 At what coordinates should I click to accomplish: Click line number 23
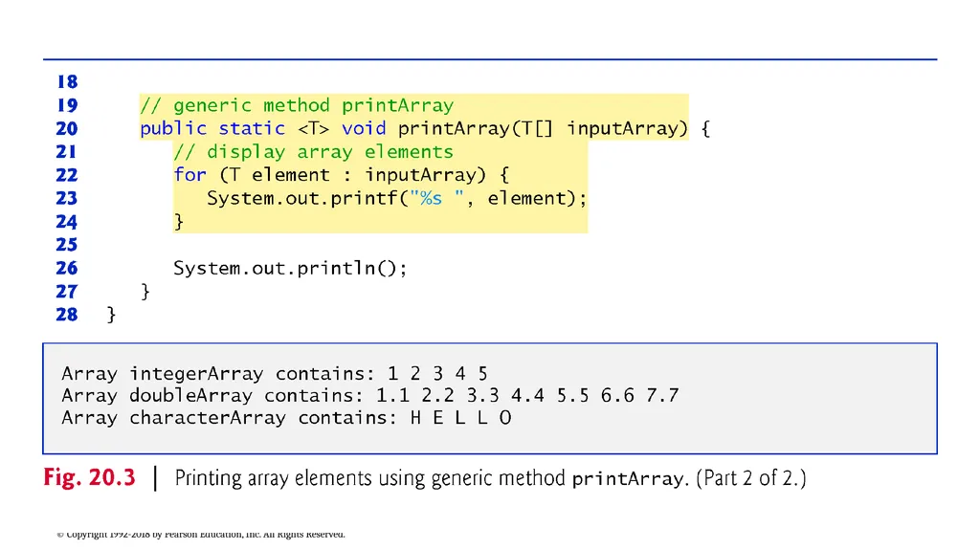click(x=67, y=198)
